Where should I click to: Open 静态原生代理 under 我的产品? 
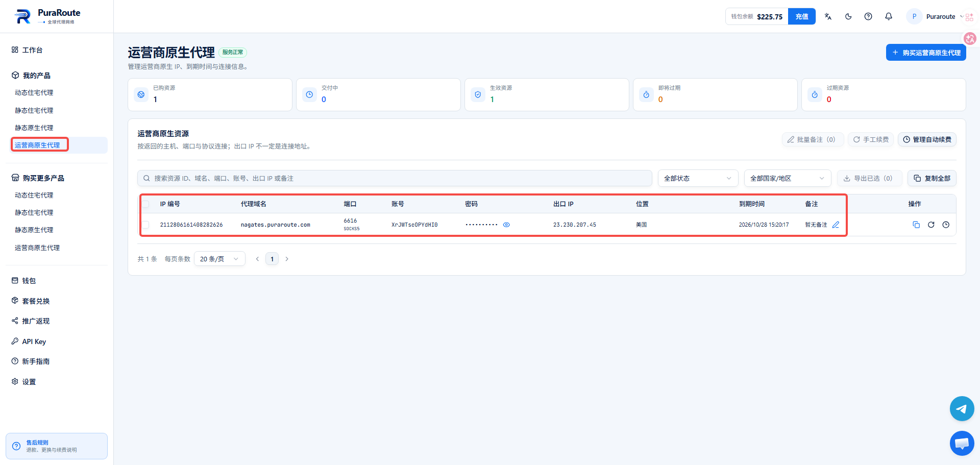click(x=34, y=128)
